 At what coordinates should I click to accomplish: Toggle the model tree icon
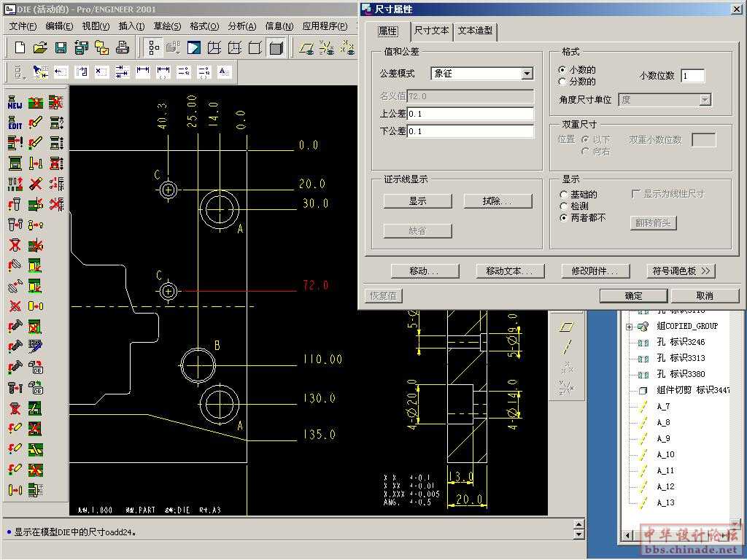pyautogui.click(x=154, y=47)
